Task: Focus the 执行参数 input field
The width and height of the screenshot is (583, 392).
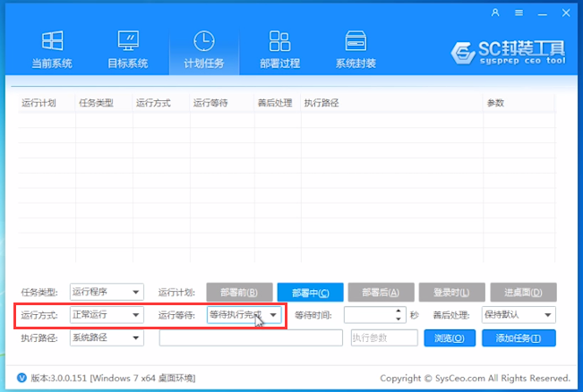Action: click(x=384, y=338)
